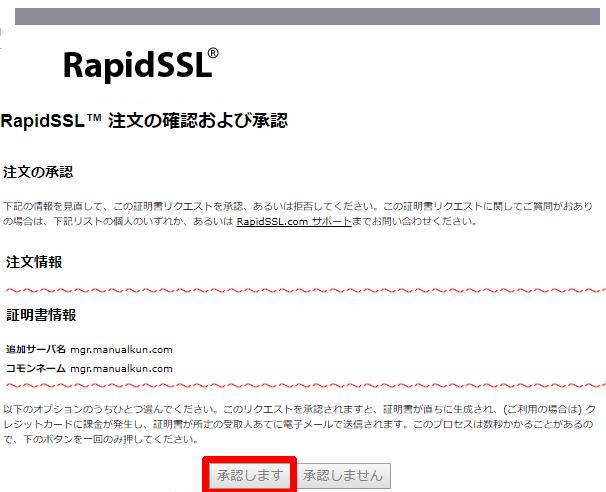Select the heading RapidSSL™ 注文の確認および承認
The width and height of the screenshot is (606, 492).
(x=144, y=121)
